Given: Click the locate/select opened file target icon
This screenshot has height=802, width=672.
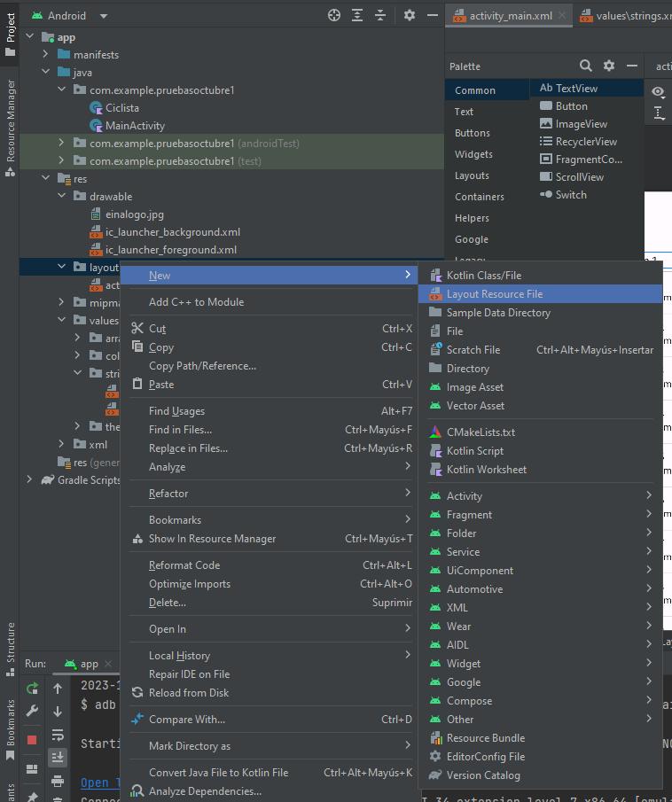Looking at the screenshot, I should tap(334, 15).
